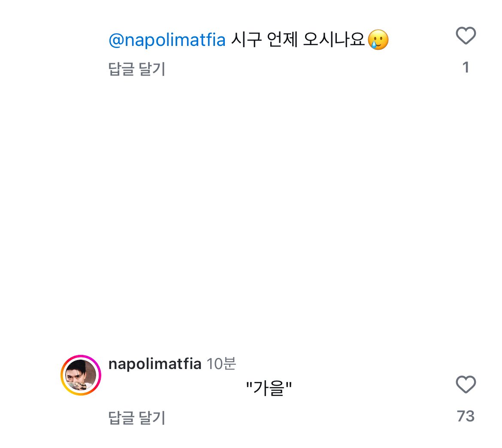Like the "시구 언제 오시나요" comment

(466, 36)
